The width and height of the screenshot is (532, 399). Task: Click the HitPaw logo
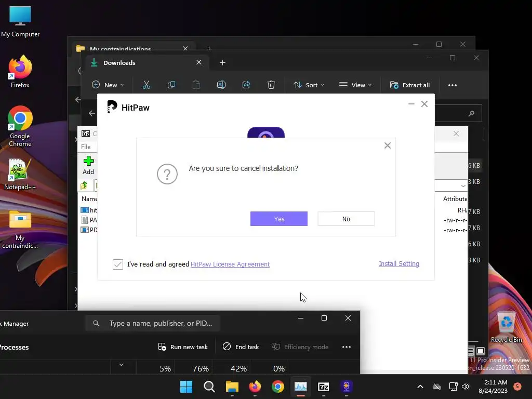click(128, 107)
